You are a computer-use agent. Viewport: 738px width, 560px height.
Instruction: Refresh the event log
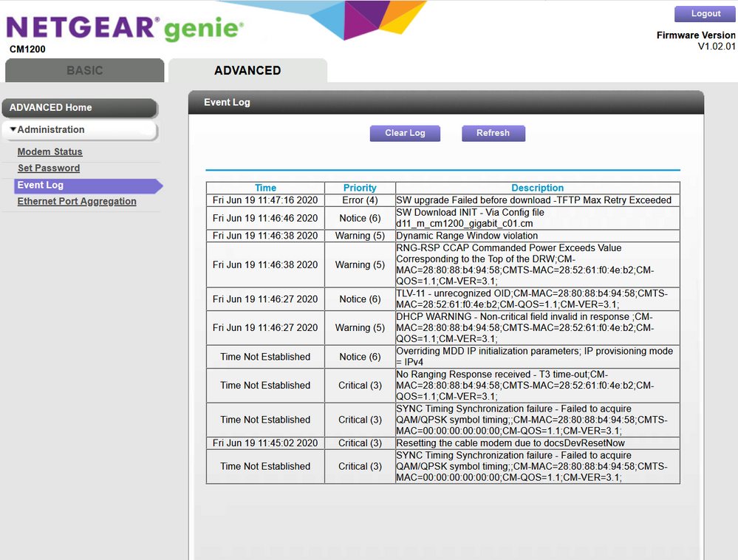tap(493, 133)
